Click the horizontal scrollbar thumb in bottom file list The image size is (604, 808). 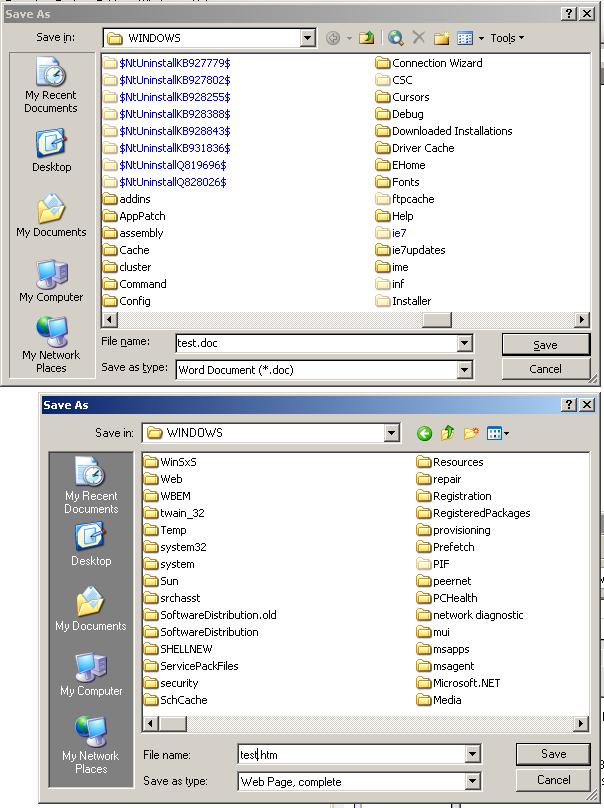[x=172, y=723]
